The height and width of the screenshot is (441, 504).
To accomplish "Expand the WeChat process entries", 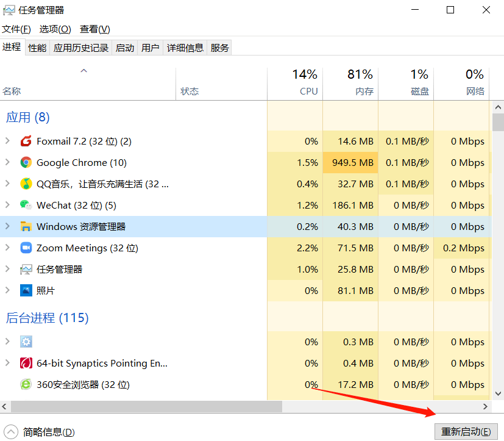I will (x=9, y=205).
